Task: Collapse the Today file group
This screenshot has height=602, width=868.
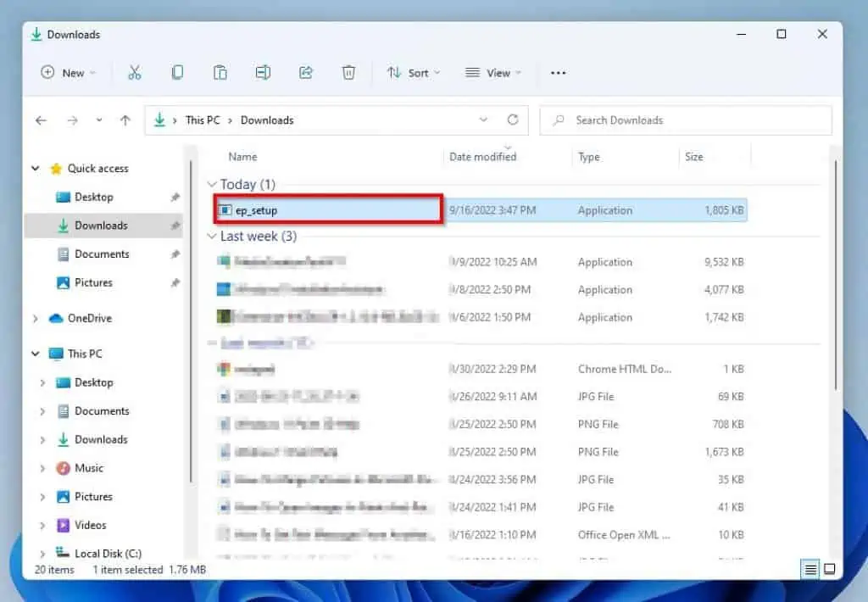Action: 212,184
